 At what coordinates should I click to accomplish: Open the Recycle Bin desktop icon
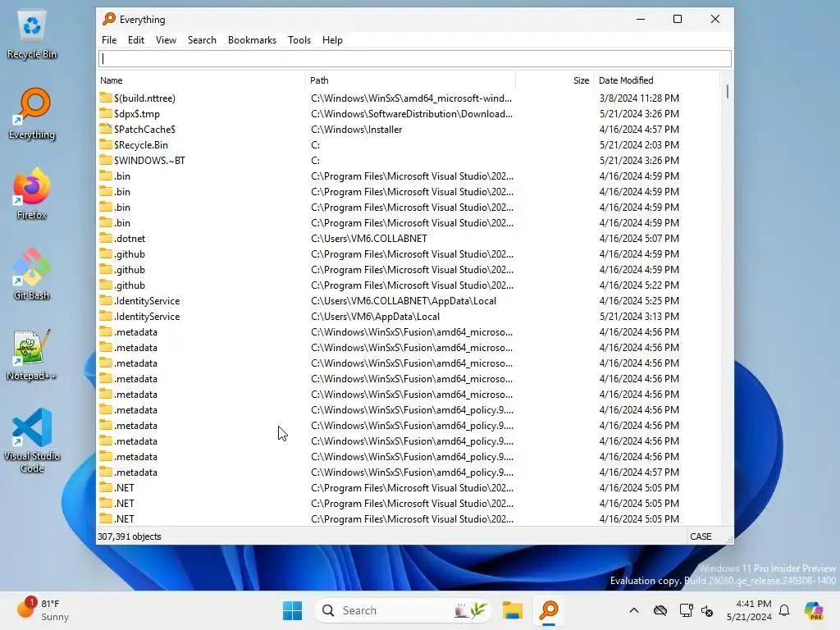(32, 35)
